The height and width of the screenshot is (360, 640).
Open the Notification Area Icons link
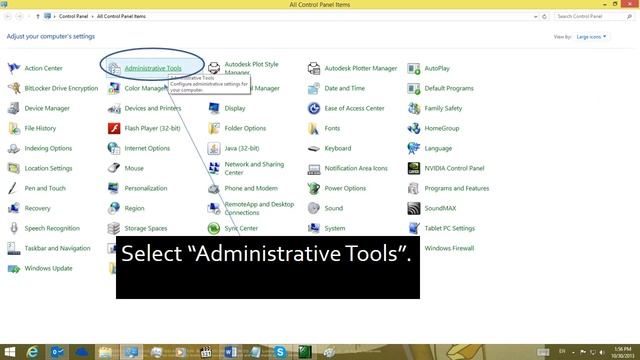point(356,168)
